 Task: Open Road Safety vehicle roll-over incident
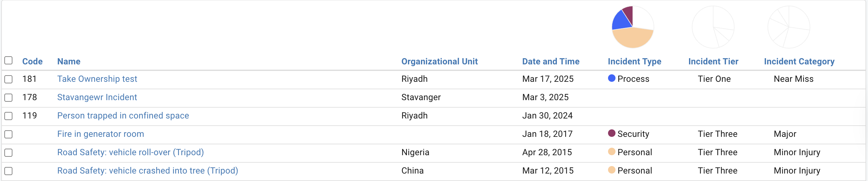(x=130, y=152)
